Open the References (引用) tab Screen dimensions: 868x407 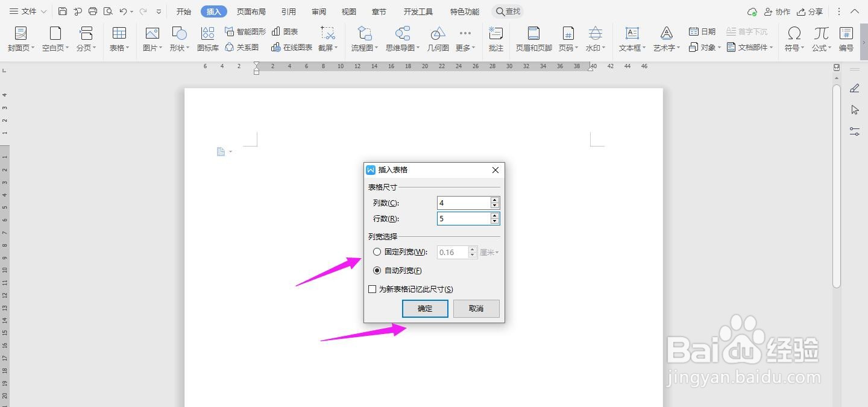pos(289,11)
